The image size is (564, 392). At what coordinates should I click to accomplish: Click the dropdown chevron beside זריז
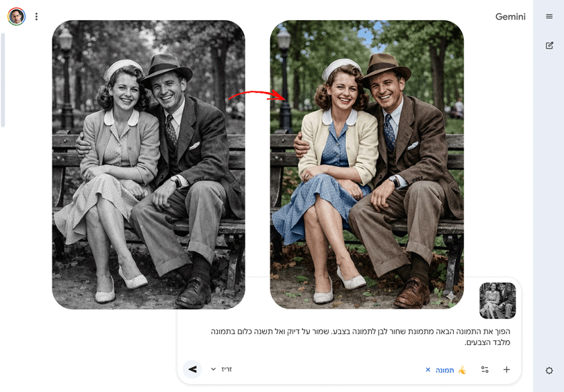[213, 369]
